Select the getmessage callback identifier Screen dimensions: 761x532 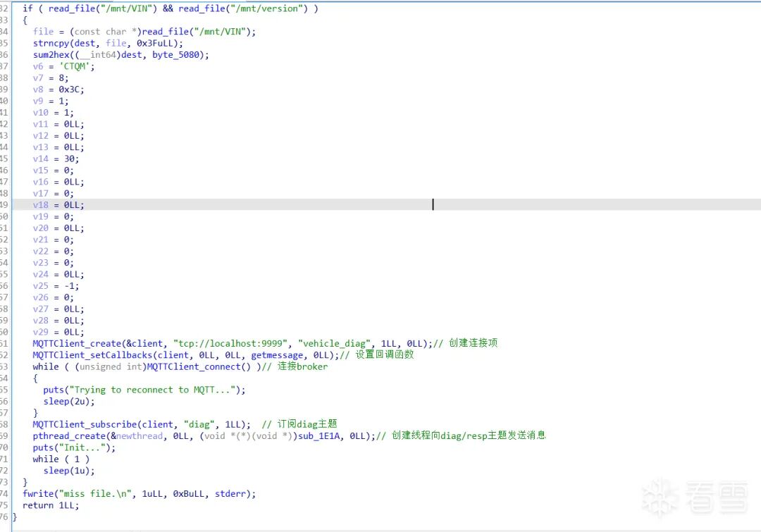277,355
